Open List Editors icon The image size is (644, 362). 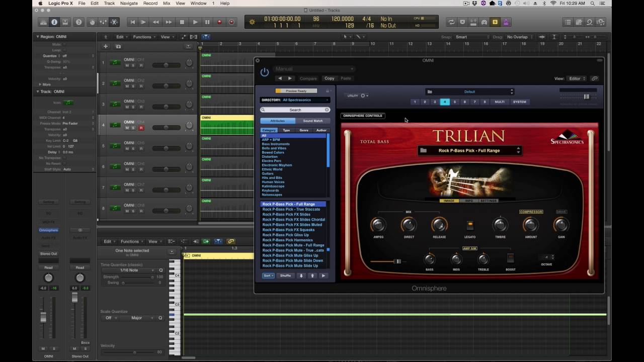[x=568, y=22]
